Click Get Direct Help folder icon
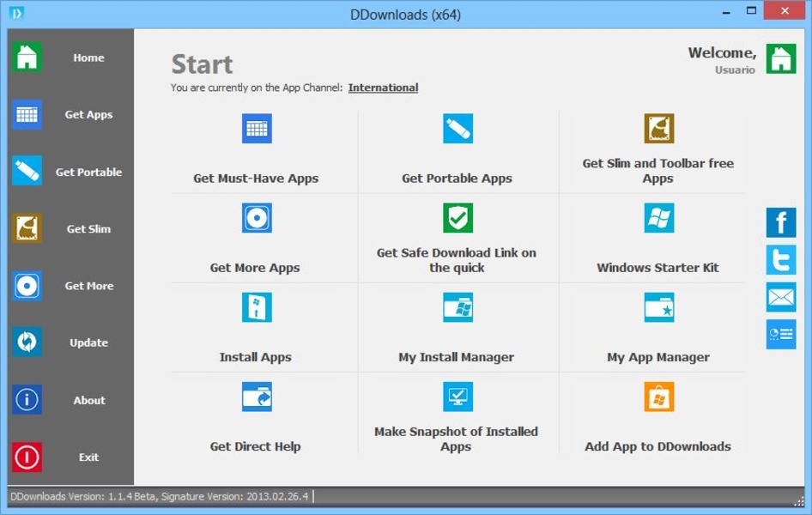 tap(257, 397)
